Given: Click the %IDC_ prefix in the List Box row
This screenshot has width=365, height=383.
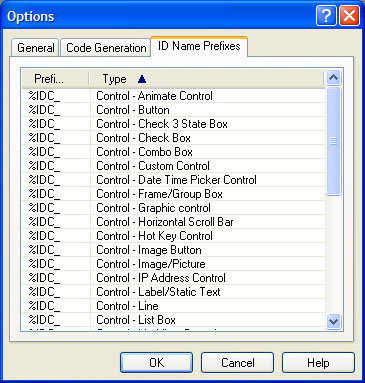Looking at the screenshot, I should tap(44, 320).
